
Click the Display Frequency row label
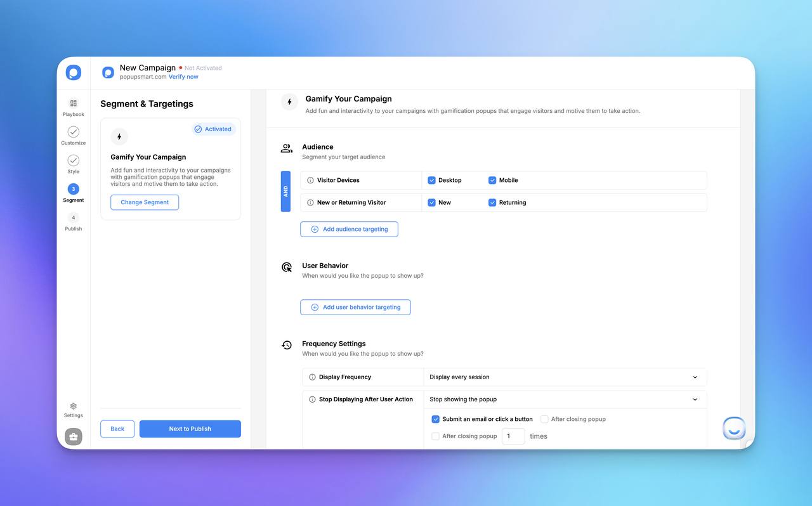[x=345, y=377]
